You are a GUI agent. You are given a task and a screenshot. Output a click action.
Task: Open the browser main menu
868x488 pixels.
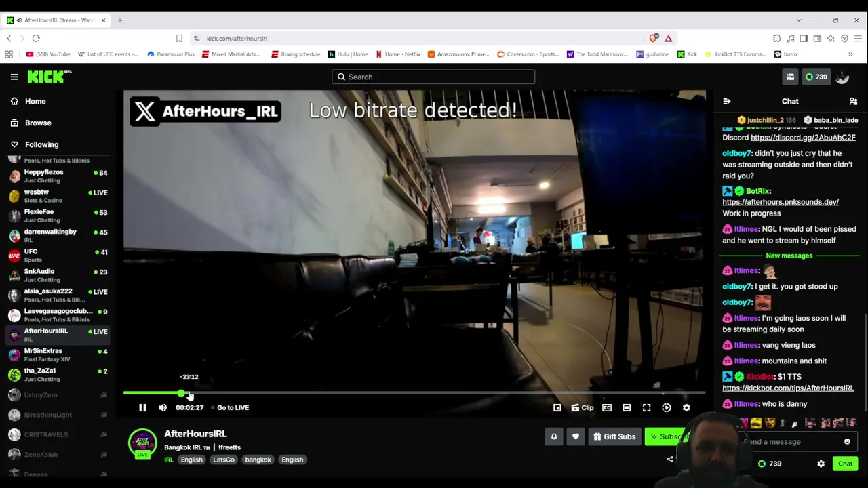point(858,39)
